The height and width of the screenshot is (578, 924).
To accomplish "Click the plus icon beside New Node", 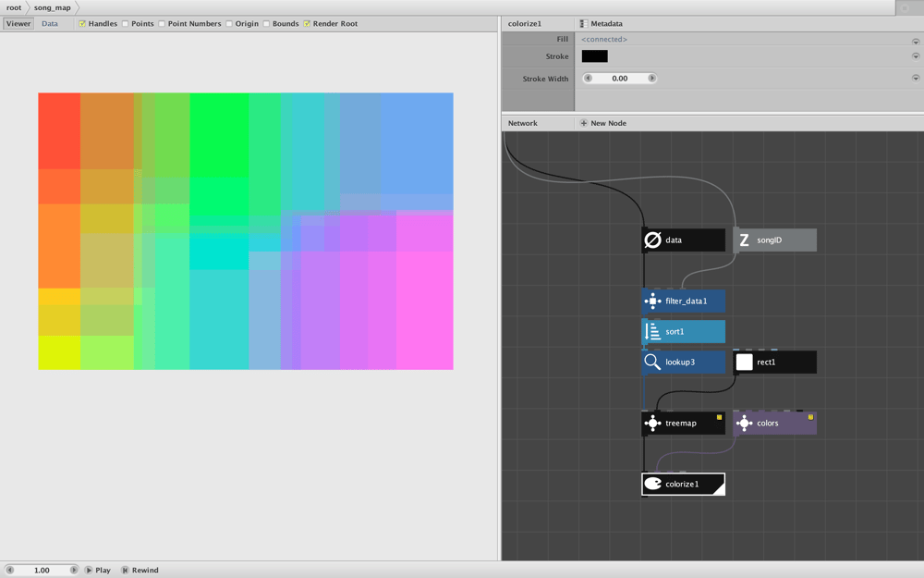I will click(x=583, y=123).
